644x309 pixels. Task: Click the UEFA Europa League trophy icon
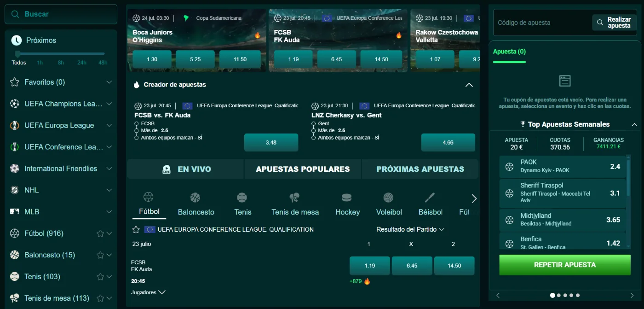(15, 125)
